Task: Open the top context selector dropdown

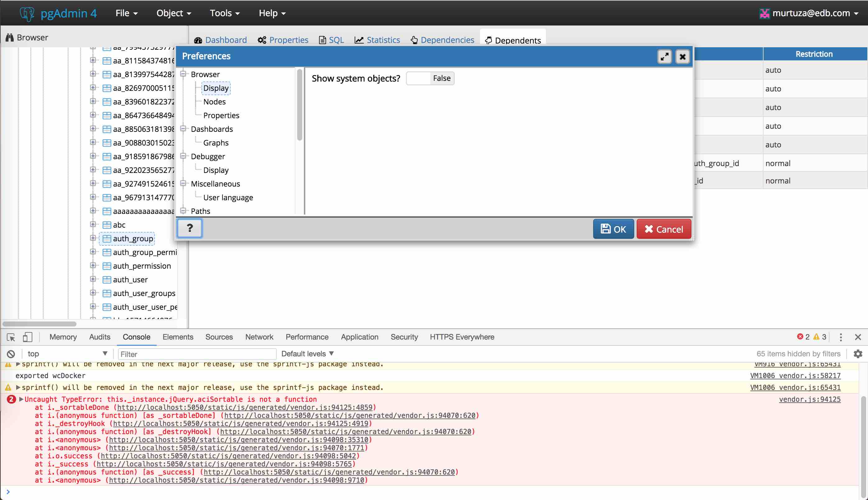Action: (67, 354)
